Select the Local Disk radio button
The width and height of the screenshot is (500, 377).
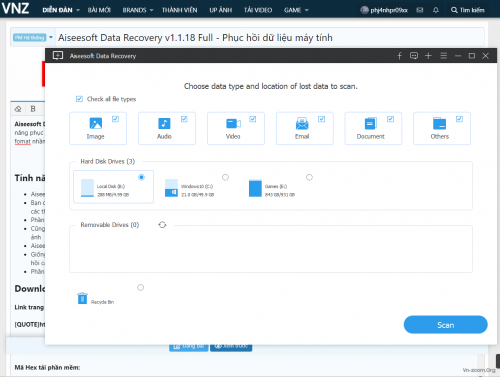click(x=142, y=177)
